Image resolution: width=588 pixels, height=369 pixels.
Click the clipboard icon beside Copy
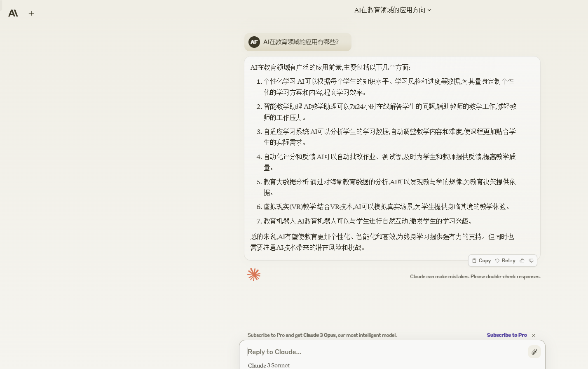(x=475, y=260)
